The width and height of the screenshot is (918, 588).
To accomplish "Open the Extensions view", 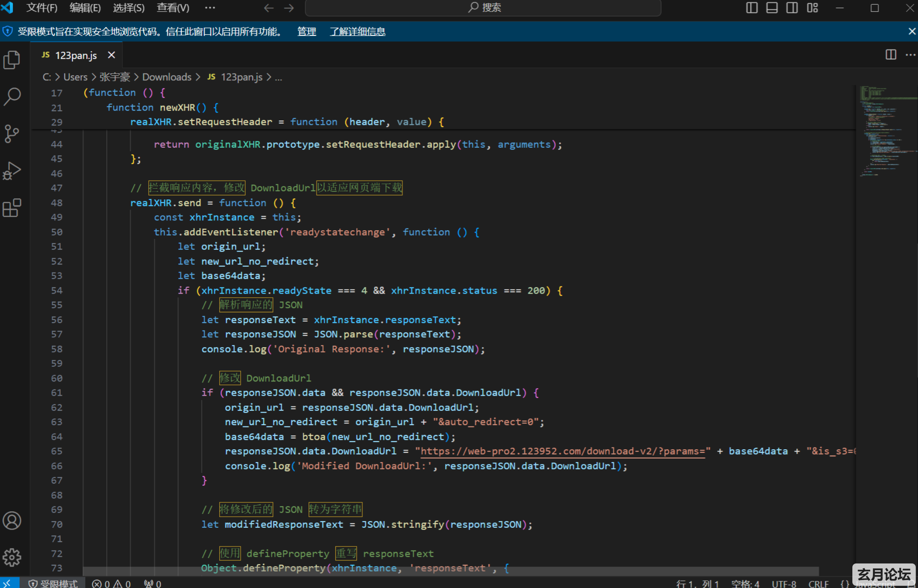I will click(x=12, y=207).
